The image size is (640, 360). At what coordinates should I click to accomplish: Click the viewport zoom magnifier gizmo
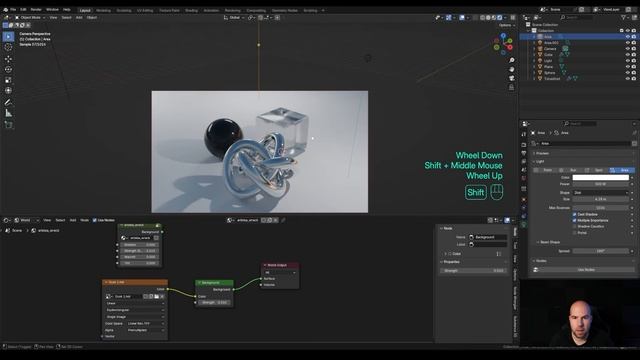click(511, 60)
